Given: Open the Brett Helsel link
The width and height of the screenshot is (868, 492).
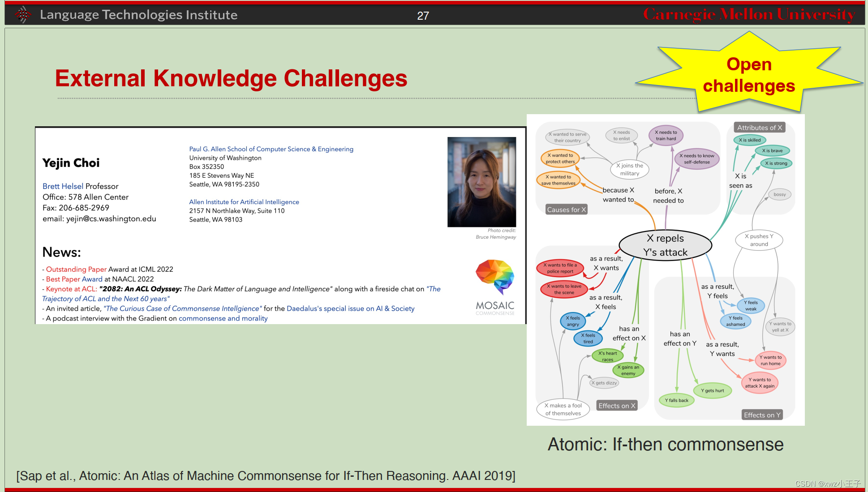Looking at the screenshot, I should (63, 186).
